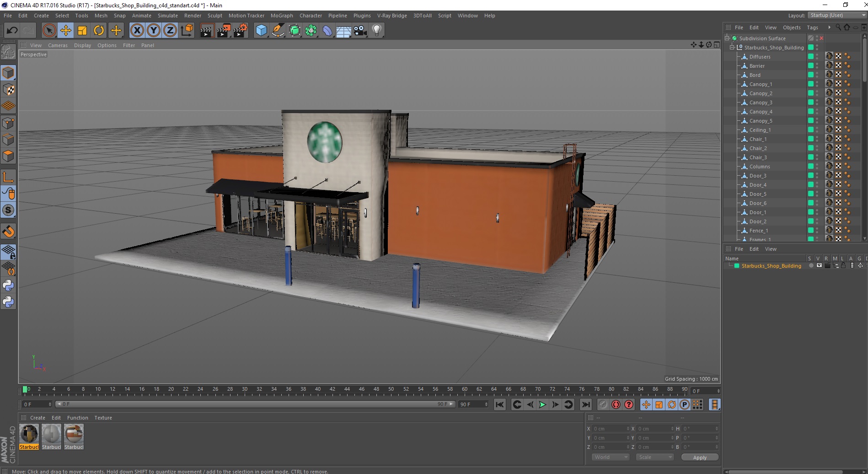Viewport: 868px width, 474px height.
Task: Open the World coordinate dropdown
Action: (x=611, y=457)
